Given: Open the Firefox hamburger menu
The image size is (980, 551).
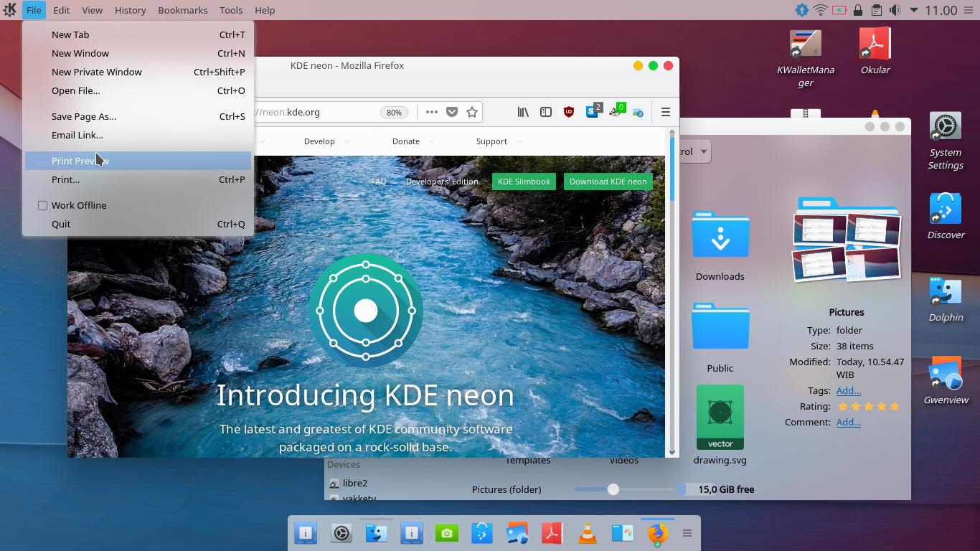Looking at the screenshot, I should pos(665,112).
